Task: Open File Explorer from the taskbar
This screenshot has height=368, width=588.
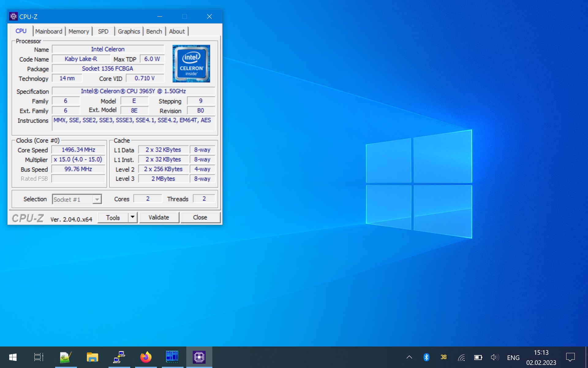Action: (x=92, y=357)
